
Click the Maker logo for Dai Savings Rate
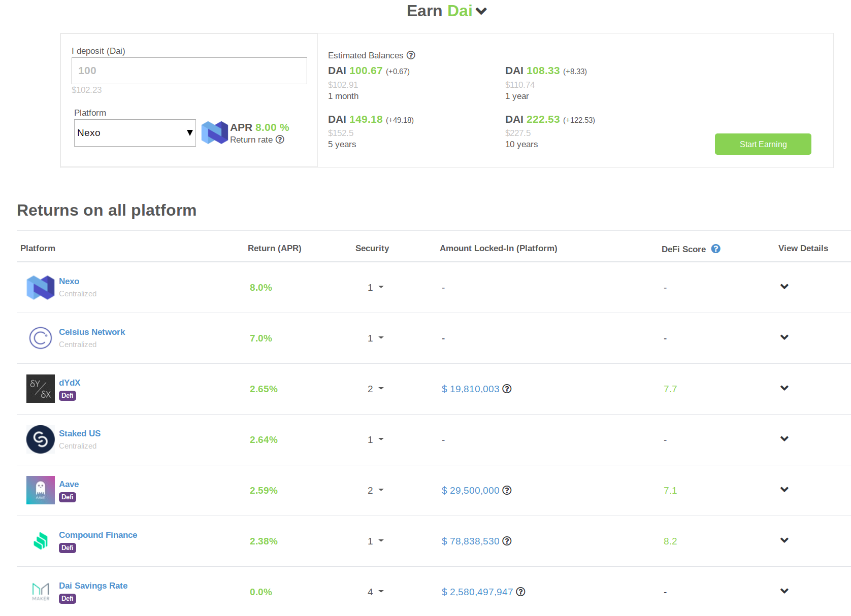click(41, 592)
